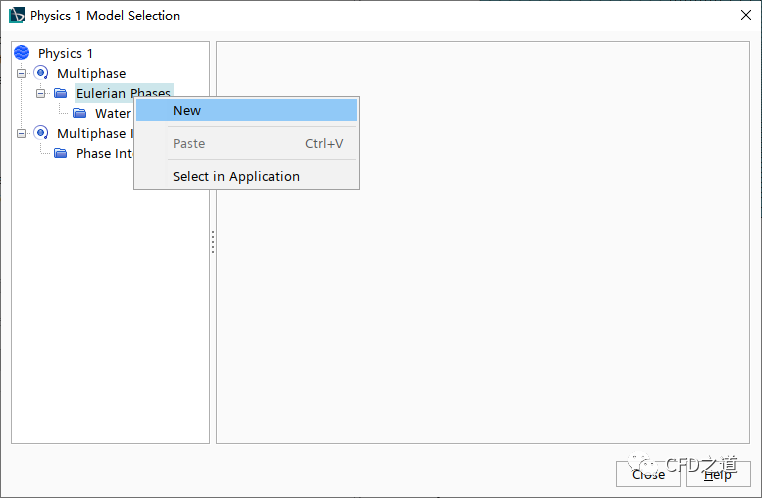Click the Eulerian Phases folder icon
Screen dimensions: 762x498
pos(60,93)
